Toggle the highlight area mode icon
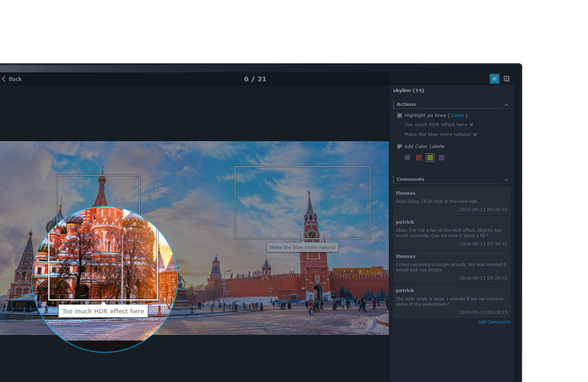 pos(495,79)
